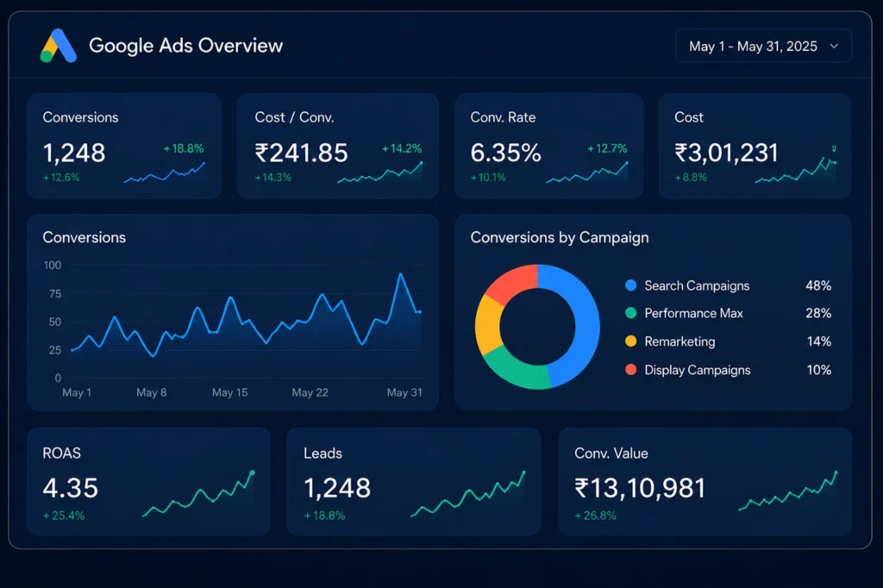Click the May 31 axis label
Screen dimensions: 883x588
404,392
